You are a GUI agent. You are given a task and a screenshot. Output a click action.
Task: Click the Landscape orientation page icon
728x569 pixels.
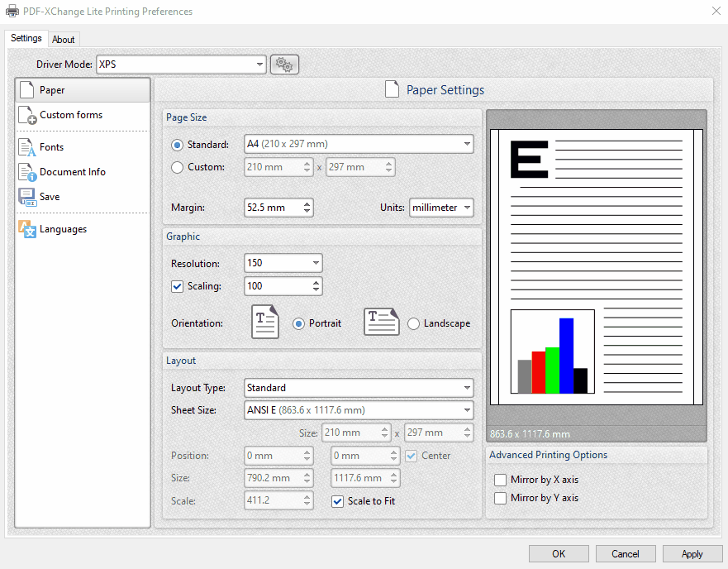381,322
